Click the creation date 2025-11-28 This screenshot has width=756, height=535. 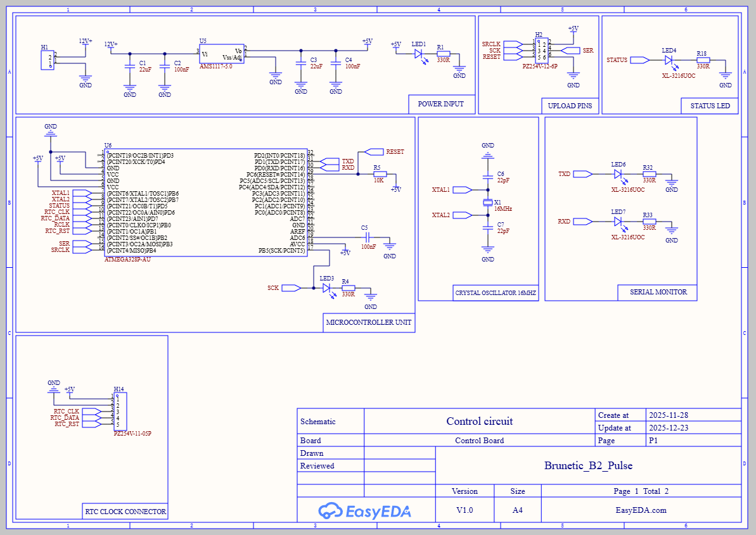point(669,415)
